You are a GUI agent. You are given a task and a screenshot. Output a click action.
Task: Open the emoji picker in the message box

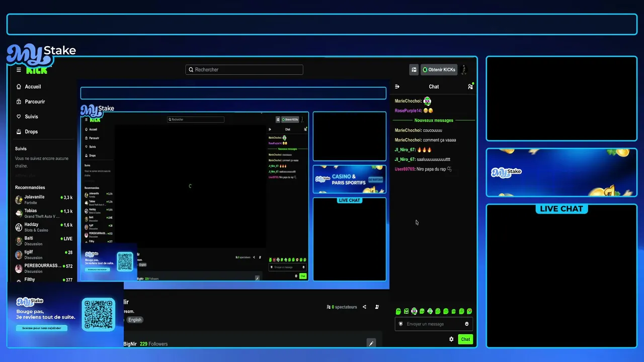[467, 324]
